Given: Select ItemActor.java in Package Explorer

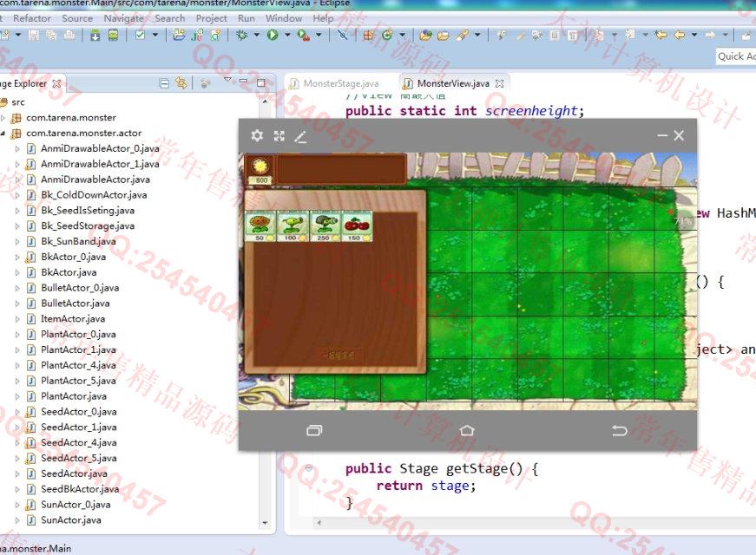Looking at the screenshot, I should point(73,319).
